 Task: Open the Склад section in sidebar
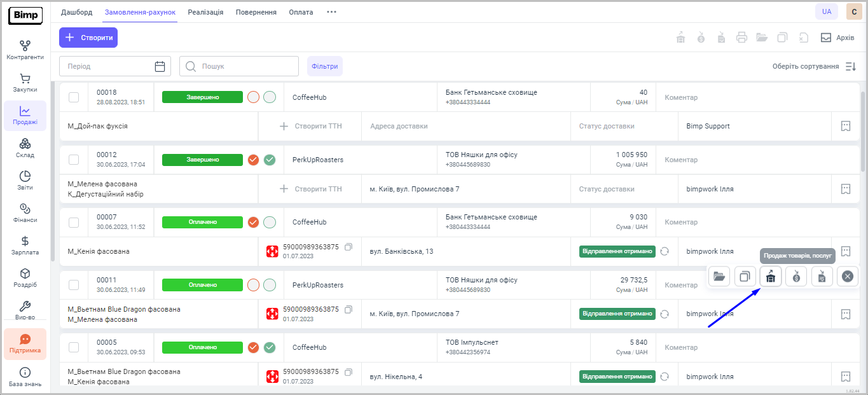(x=25, y=148)
